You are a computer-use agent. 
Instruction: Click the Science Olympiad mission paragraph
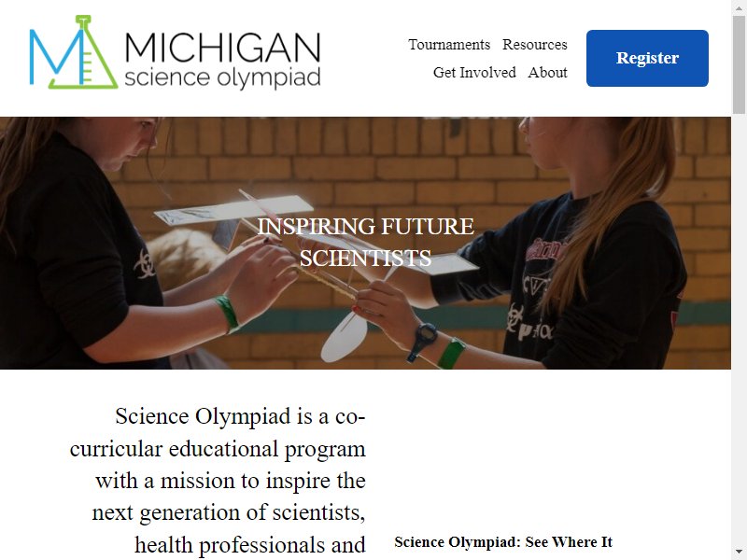click(x=218, y=481)
